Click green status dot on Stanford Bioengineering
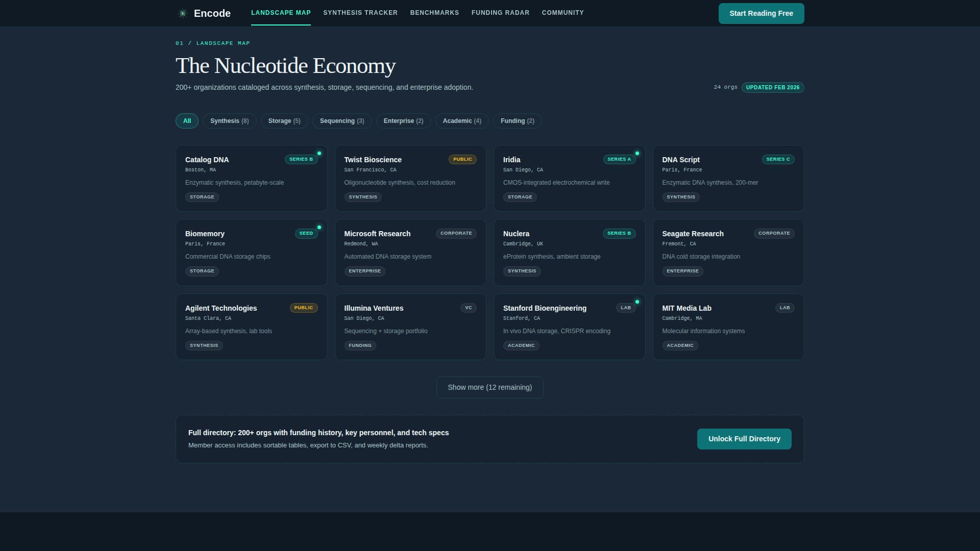 coord(637,302)
